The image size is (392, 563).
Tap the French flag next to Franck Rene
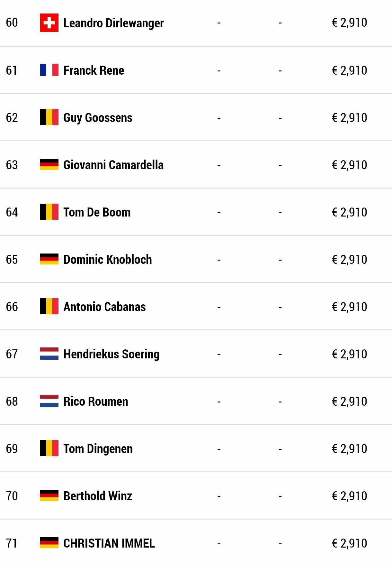[x=49, y=70]
